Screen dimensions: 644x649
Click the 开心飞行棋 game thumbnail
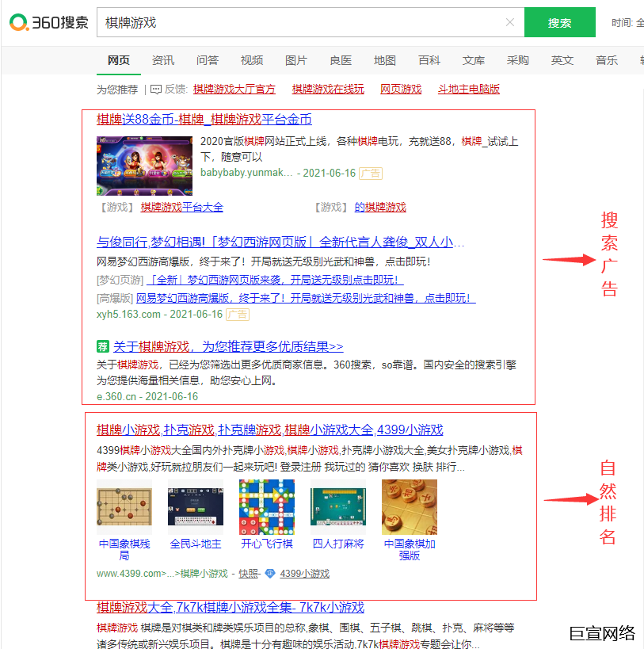pyautogui.click(x=266, y=506)
